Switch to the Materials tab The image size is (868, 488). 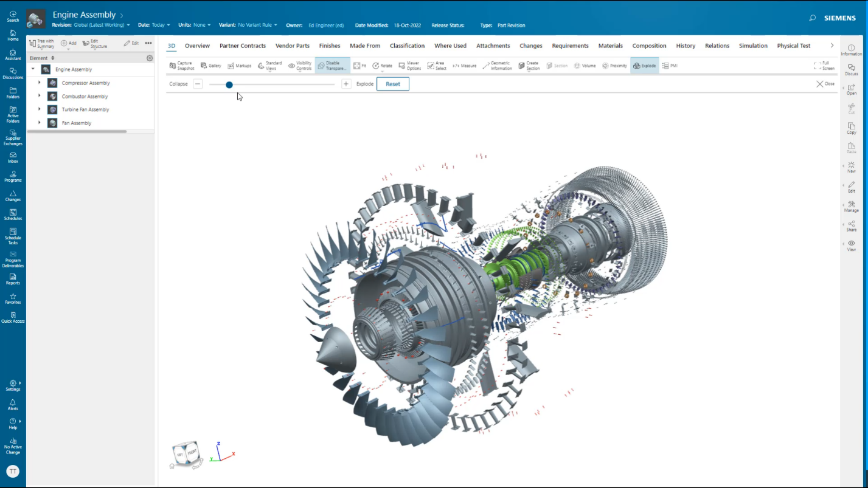[610, 46]
